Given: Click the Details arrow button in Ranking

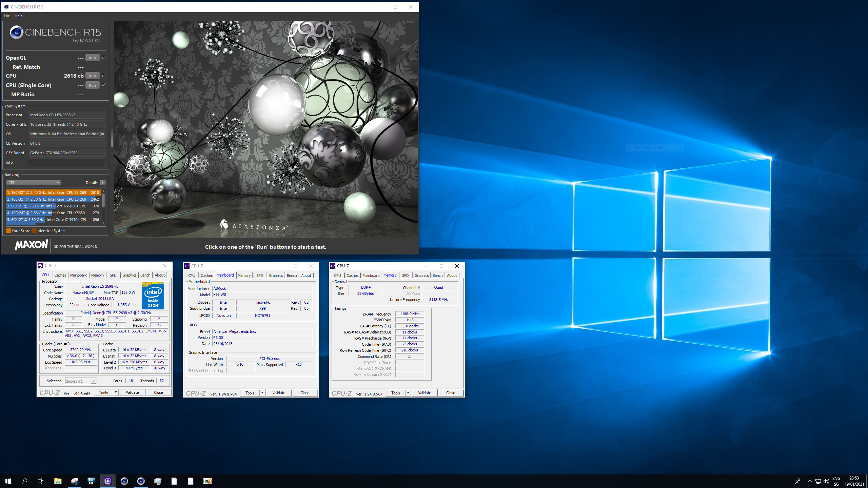Looking at the screenshot, I should [103, 183].
